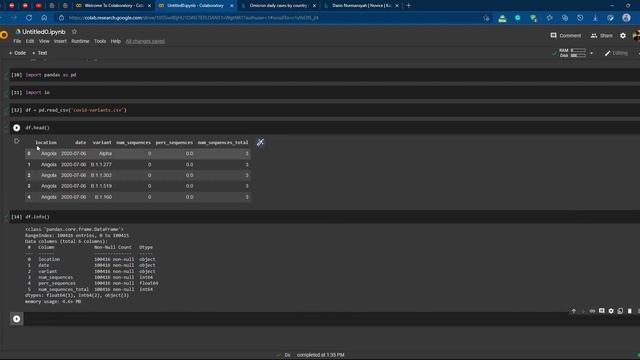Click the Disk usage bar
Image resolution: width=640 pixels, height=360 pixels.
pos(578,56)
